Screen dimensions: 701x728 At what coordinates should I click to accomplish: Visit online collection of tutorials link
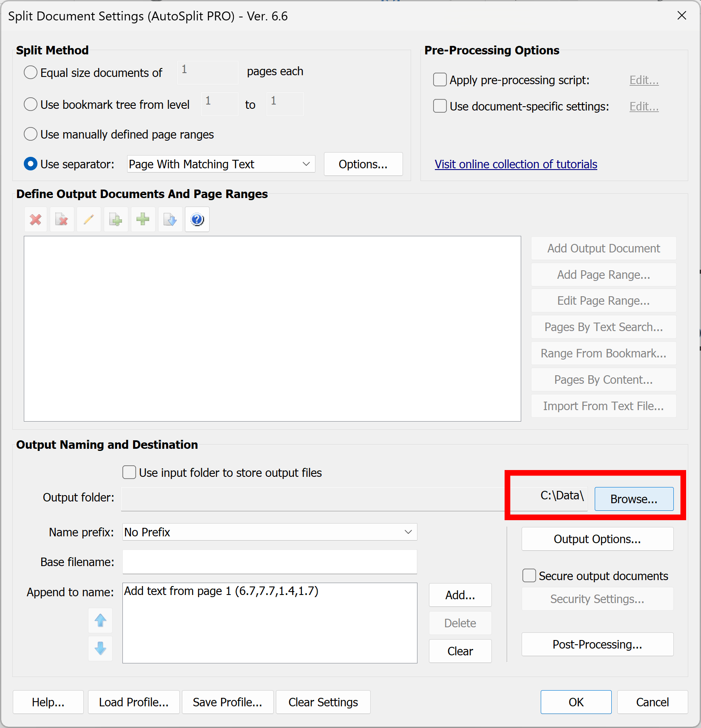tap(516, 164)
